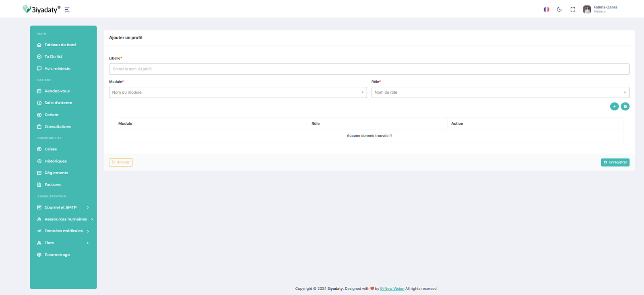Expand the Données médicales submenu
The image size is (644, 295).
pyautogui.click(x=63, y=231)
